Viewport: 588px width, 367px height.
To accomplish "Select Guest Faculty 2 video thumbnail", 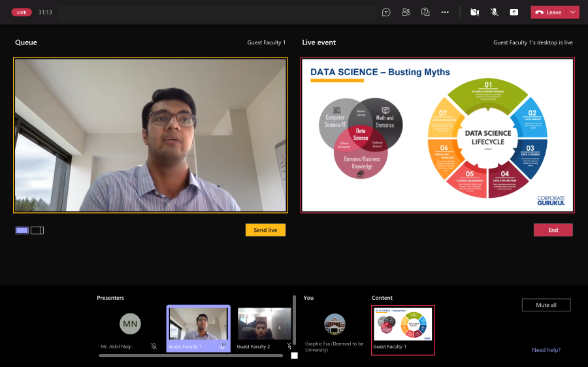I will pyautogui.click(x=265, y=324).
